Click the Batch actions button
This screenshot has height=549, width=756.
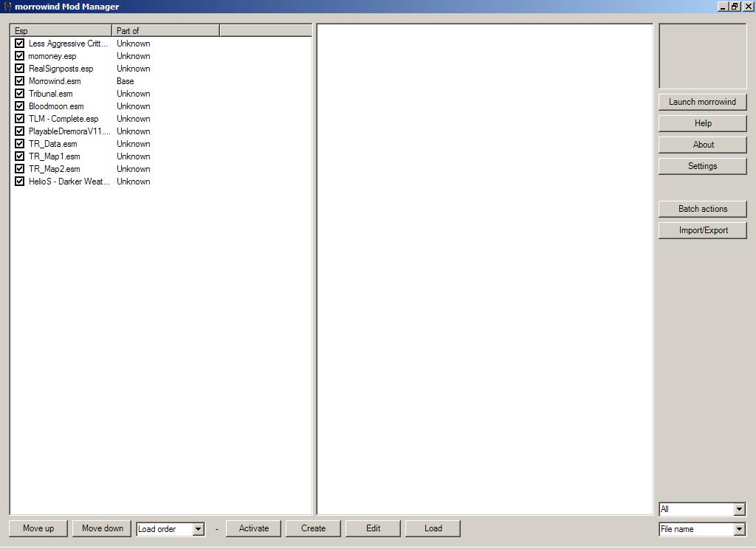click(702, 209)
